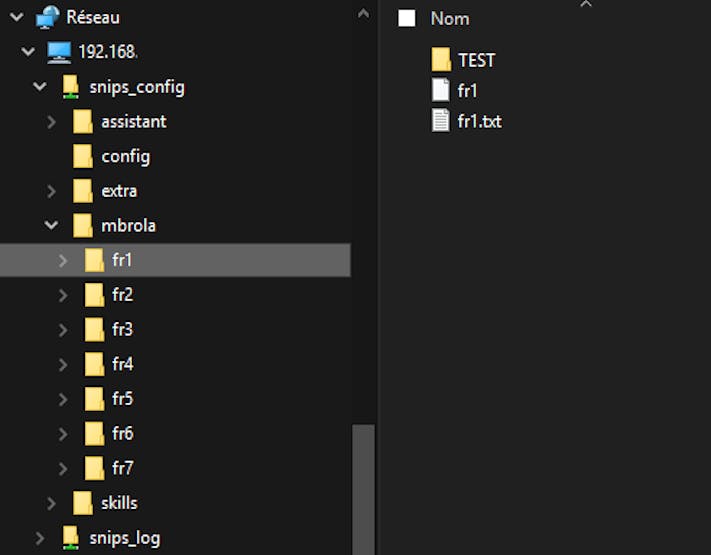Screen dimensions: 711x555
Task: Expand the snips_log share chevron
Action: pos(40,538)
